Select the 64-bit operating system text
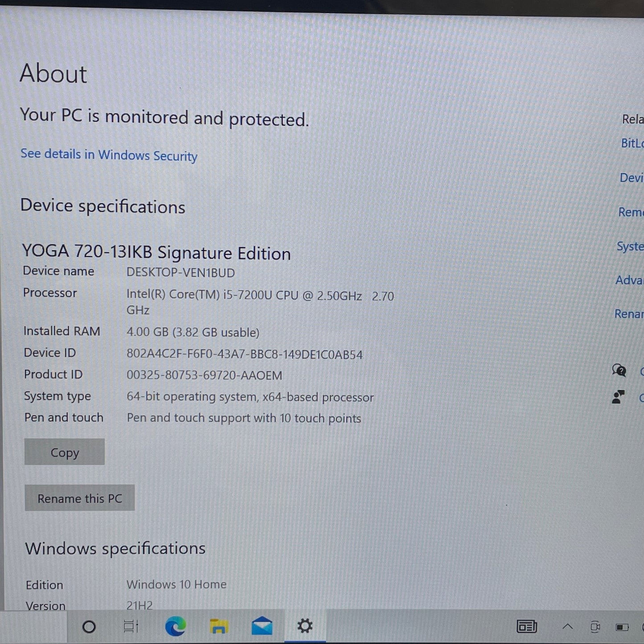The image size is (644, 644). pos(250,397)
